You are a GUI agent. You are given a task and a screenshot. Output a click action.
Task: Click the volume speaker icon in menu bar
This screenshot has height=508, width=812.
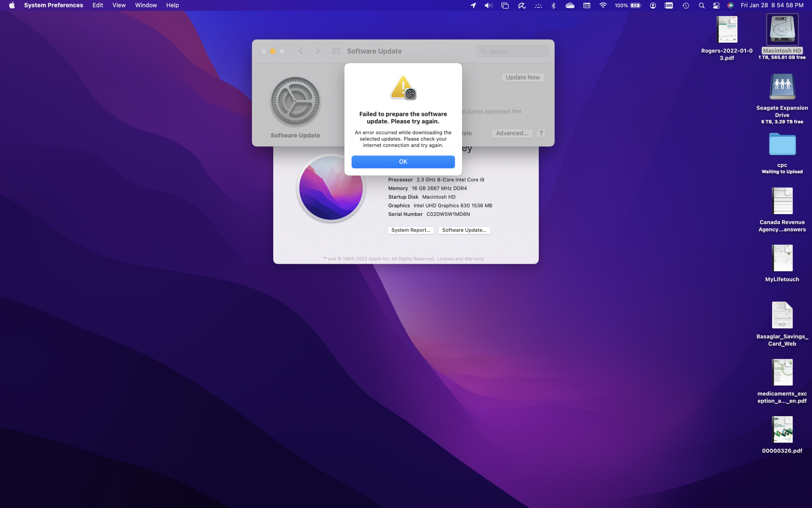coord(488,5)
